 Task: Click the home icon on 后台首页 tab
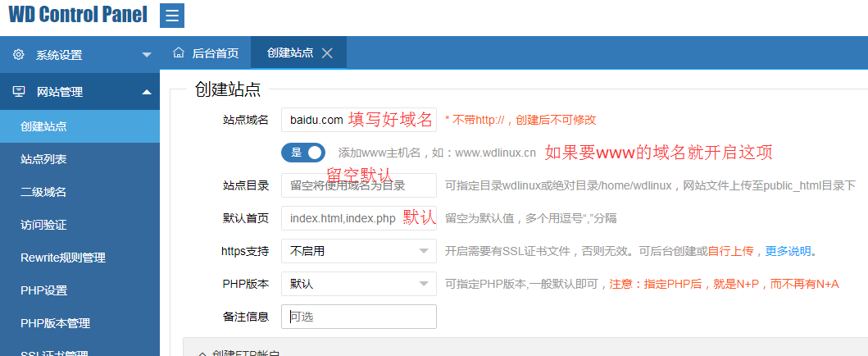[178, 52]
